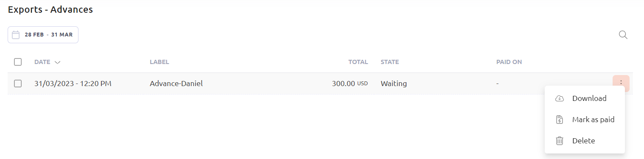Click the STATE column header

[x=390, y=62]
